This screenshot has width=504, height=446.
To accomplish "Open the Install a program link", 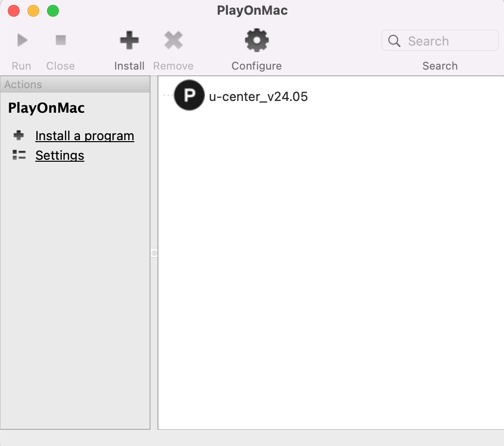I will [85, 136].
